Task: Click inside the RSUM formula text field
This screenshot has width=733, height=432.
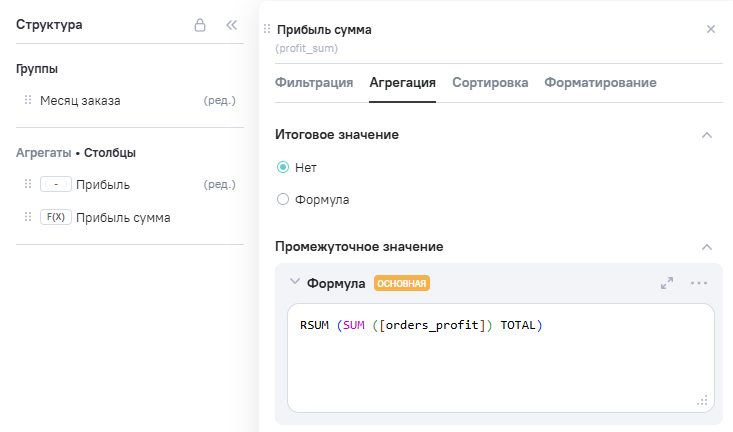Action: 501,358
